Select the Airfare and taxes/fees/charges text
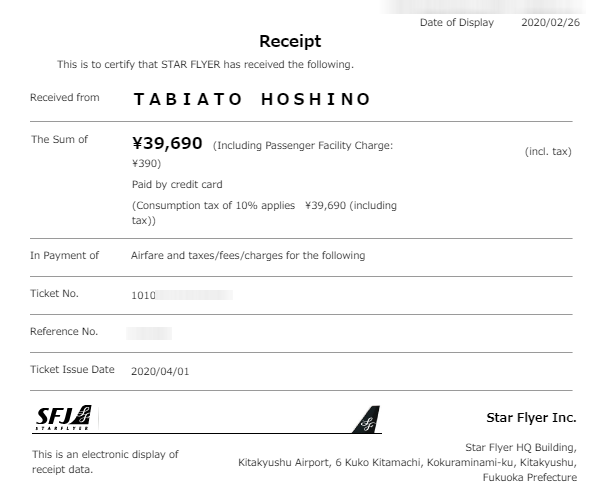600x489 pixels. point(248,255)
